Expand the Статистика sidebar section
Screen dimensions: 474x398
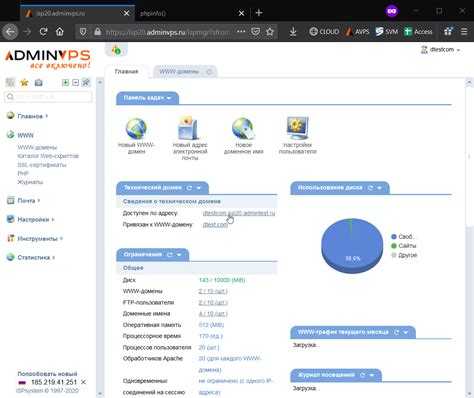pos(31,257)
